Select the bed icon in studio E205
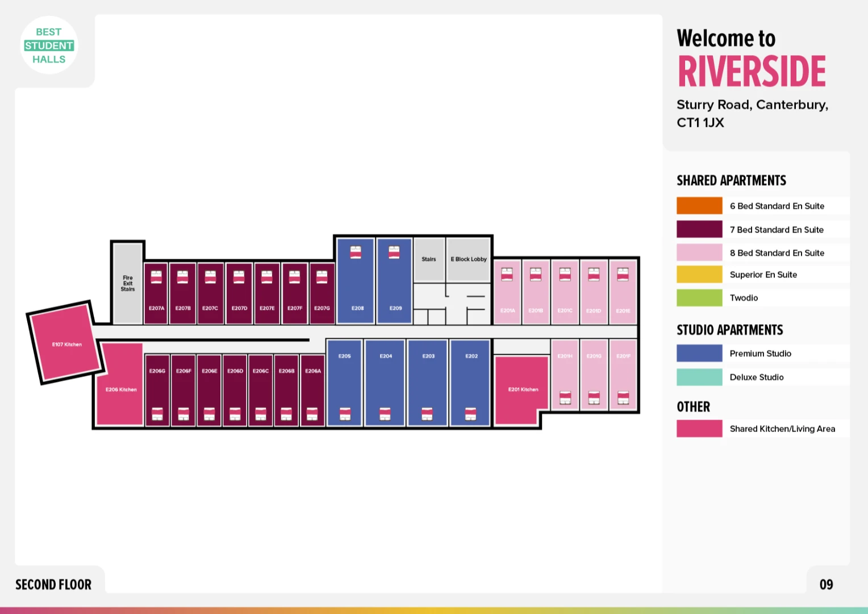 345,414
